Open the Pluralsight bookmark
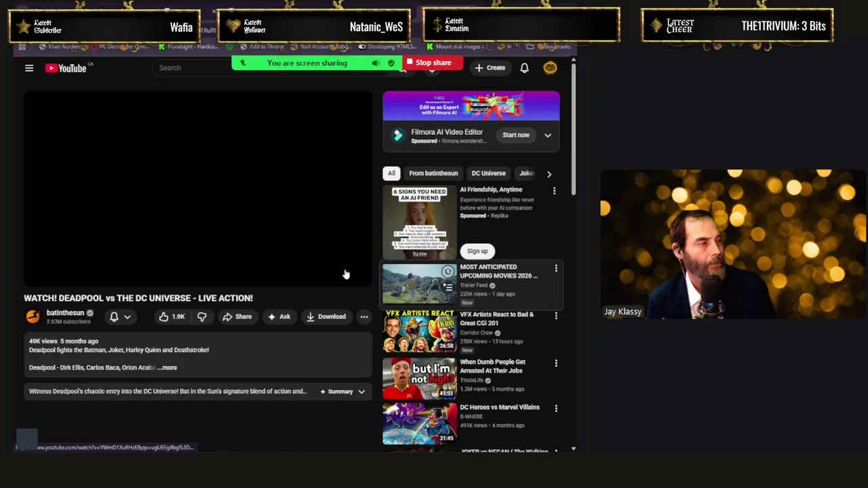The width and height of the screenshot is (868, 488). click(x=187, y=47)
